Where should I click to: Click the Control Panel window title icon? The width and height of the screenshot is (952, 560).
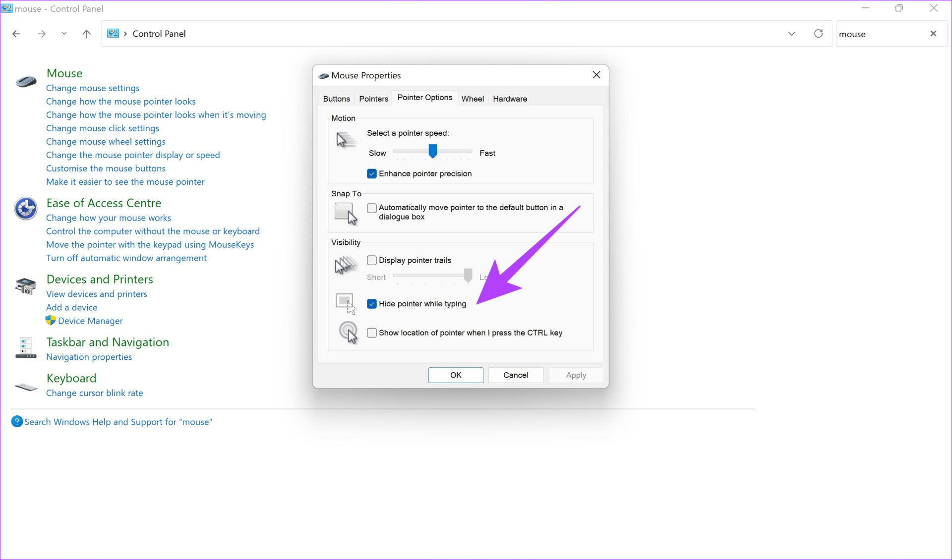click(x=7, y=8)
